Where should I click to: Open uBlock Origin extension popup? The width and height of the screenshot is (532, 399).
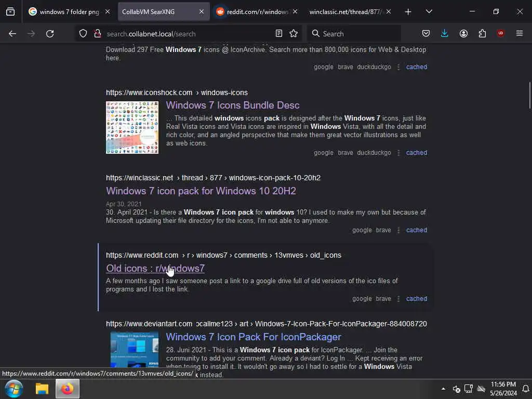click(x=500, y=33)
